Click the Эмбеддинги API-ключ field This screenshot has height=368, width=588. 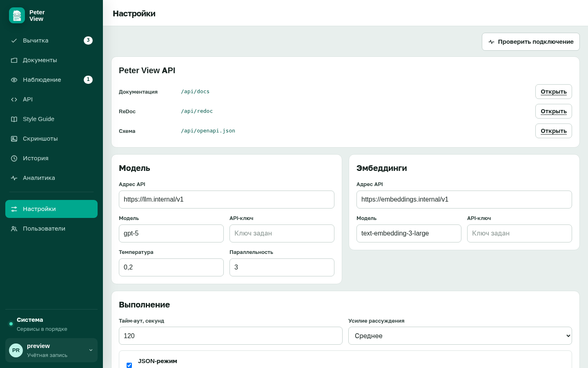pyautogui.click(x=519, y=233)
